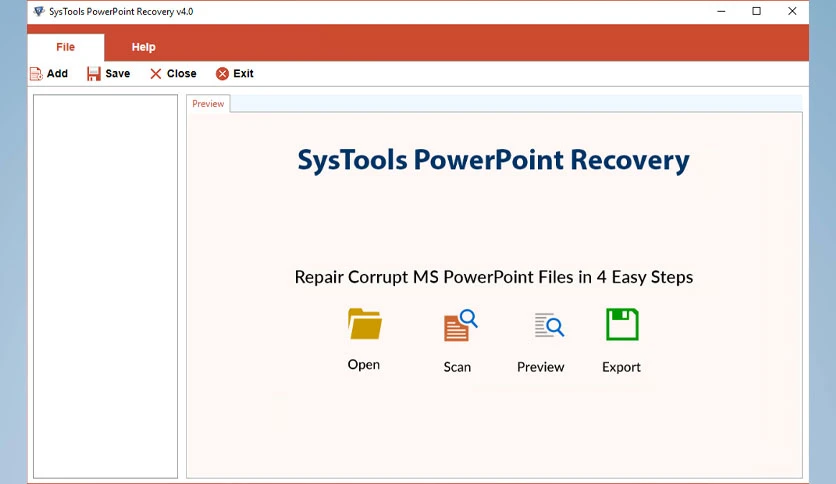Click the SysTools PowerPoint Recovery heading

493,160
